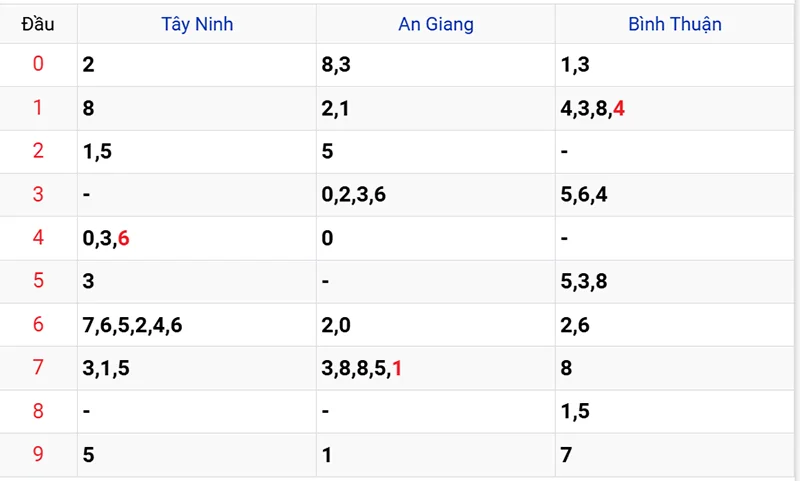Click Tây Ninh cell showing 0,3,6

pyautogui.click(x=197, y=238)
